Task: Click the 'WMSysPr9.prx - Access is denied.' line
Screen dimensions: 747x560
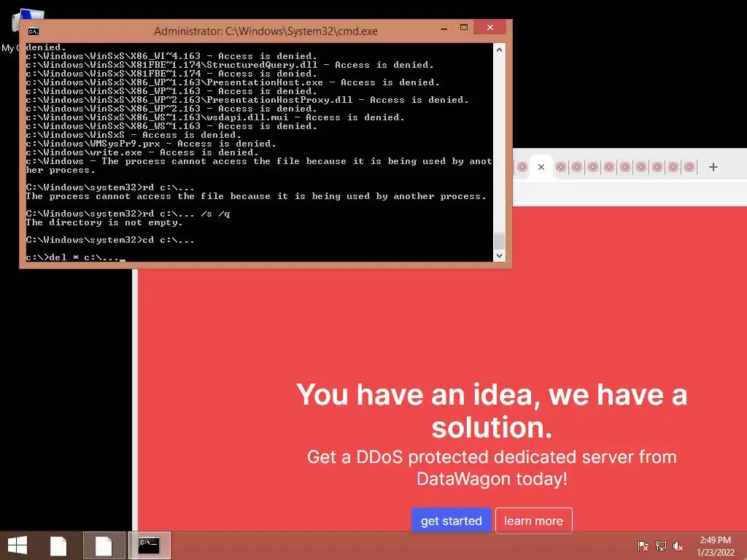Action: 151,144
